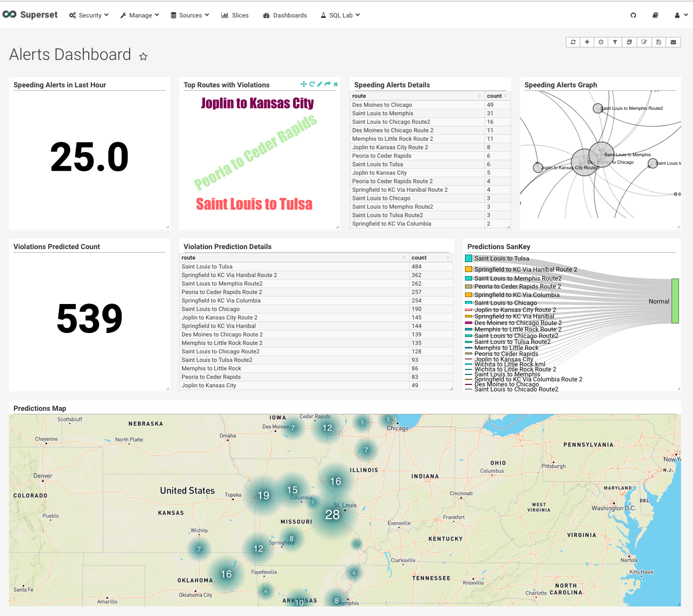
Task: Add a slice with the plus icon
Action: [x=587, y=42]
